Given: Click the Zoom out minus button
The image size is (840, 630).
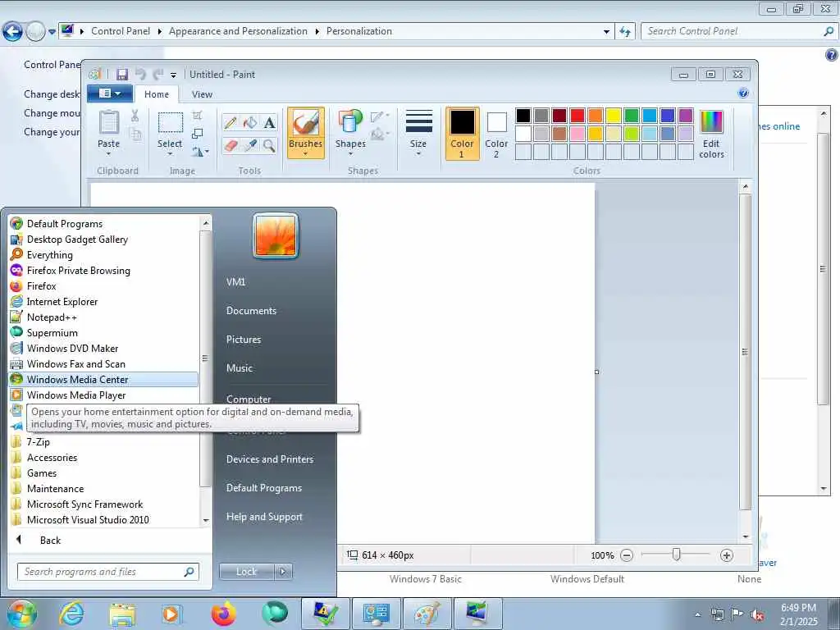Looking at the screenshot, I should 626,555.
